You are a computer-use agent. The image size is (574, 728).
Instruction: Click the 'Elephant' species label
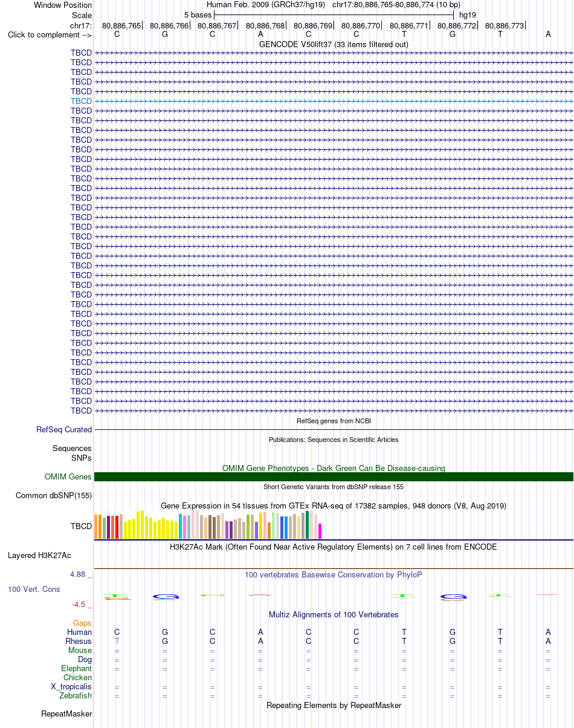click(77, 669)
